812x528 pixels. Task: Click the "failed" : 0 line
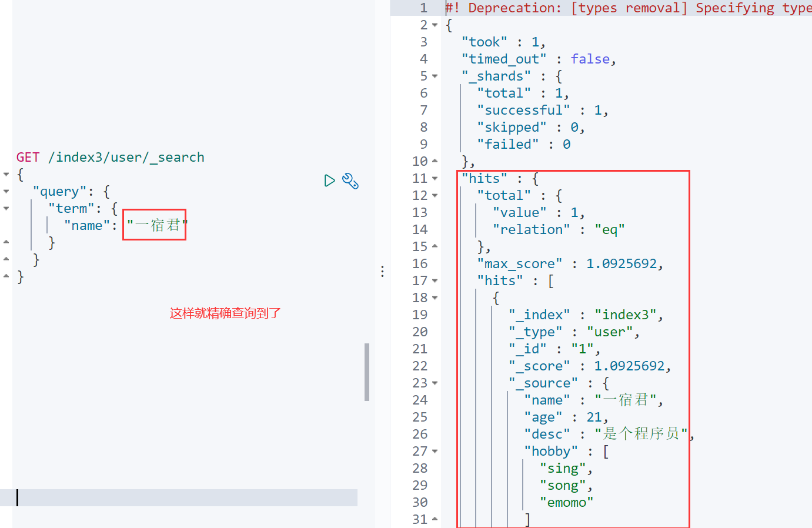[523, 145]
